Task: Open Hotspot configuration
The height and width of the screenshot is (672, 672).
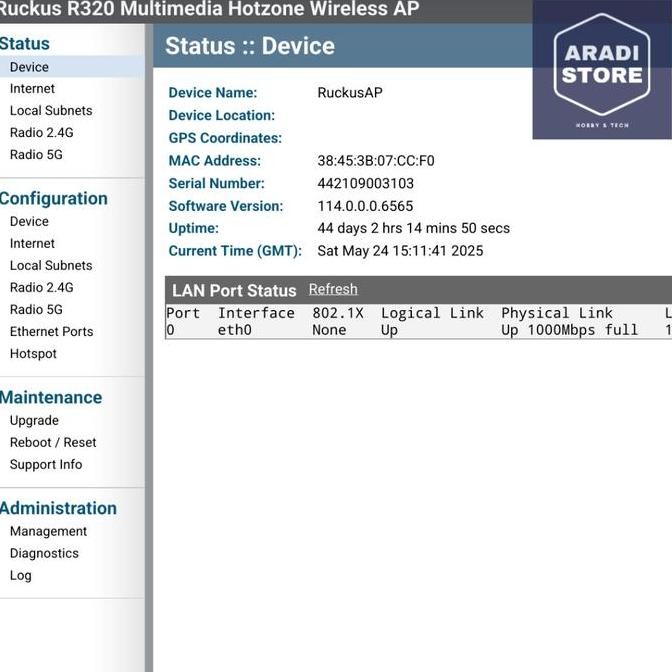Action: (33, 354)
